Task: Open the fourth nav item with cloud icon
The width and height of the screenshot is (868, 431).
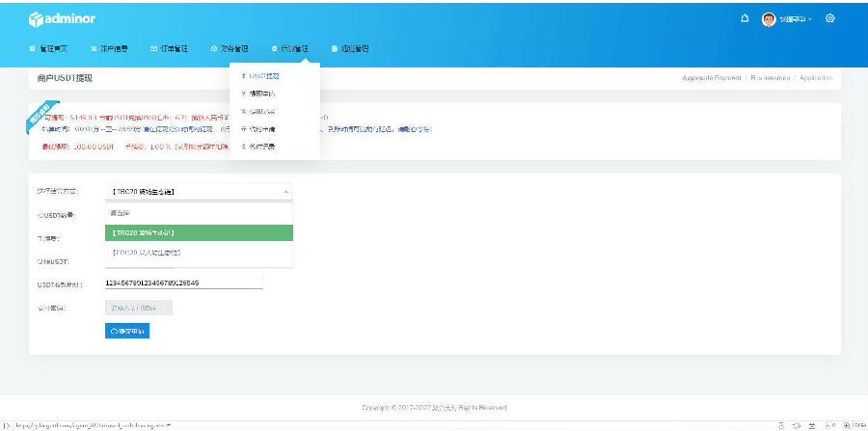Action: click(230, 48)
